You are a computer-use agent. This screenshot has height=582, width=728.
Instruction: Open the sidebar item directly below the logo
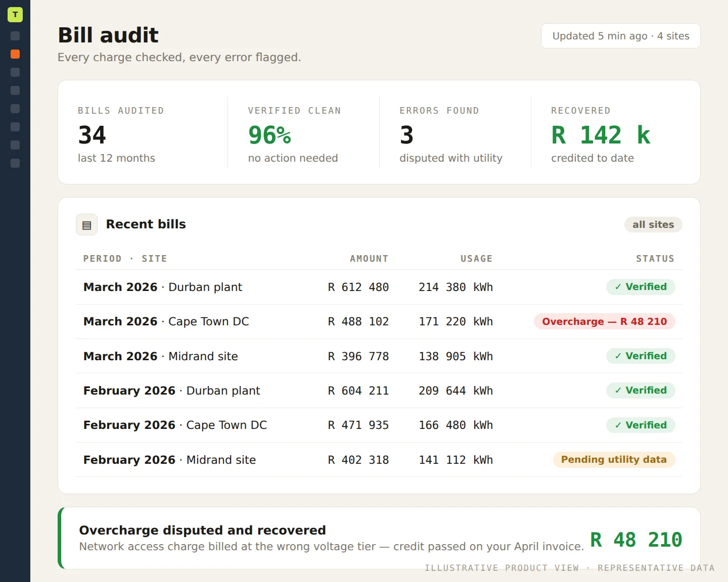click(15, 36)
